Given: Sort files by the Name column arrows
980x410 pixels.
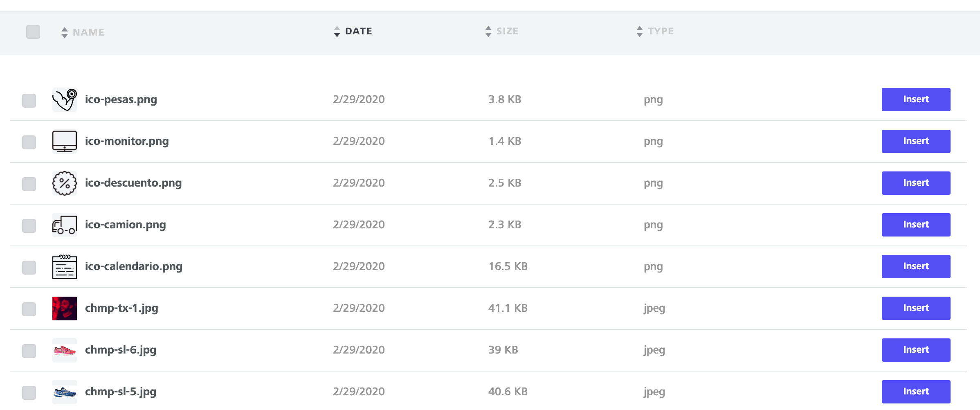Looking at the screenshot, I should 65,32.
